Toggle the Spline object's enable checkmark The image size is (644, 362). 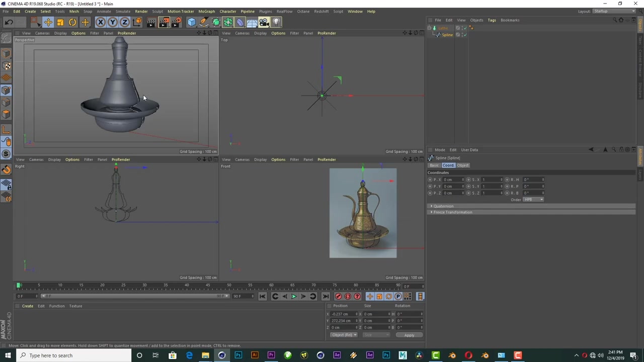[x=465, y=35]
